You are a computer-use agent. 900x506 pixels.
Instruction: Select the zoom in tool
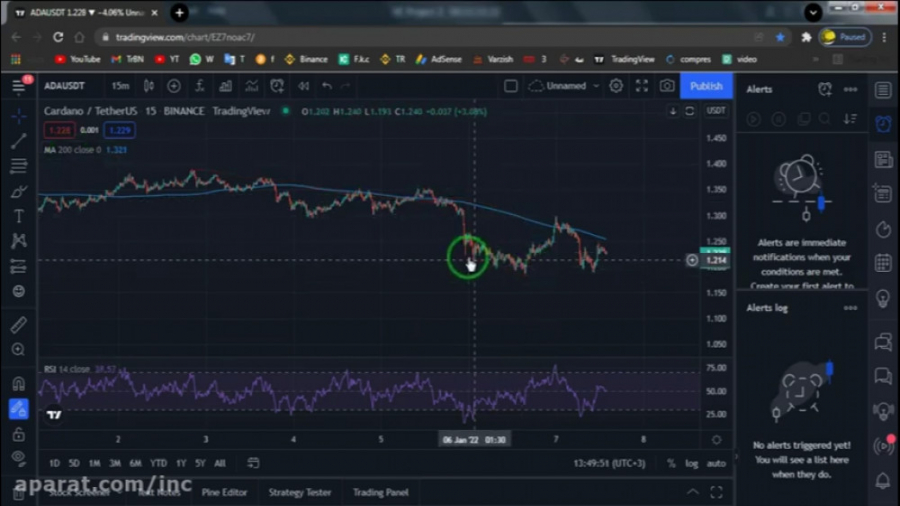pos(18,349)
